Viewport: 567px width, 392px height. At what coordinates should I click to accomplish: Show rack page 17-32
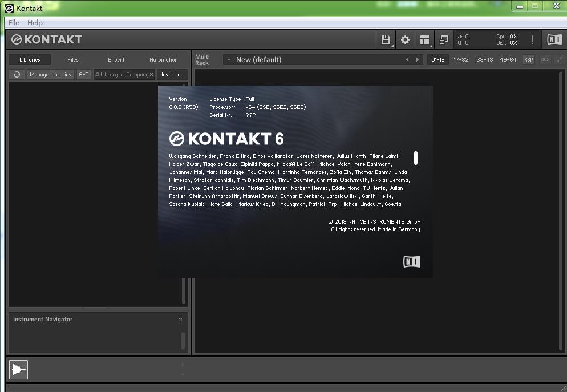(x=461, y=60)
